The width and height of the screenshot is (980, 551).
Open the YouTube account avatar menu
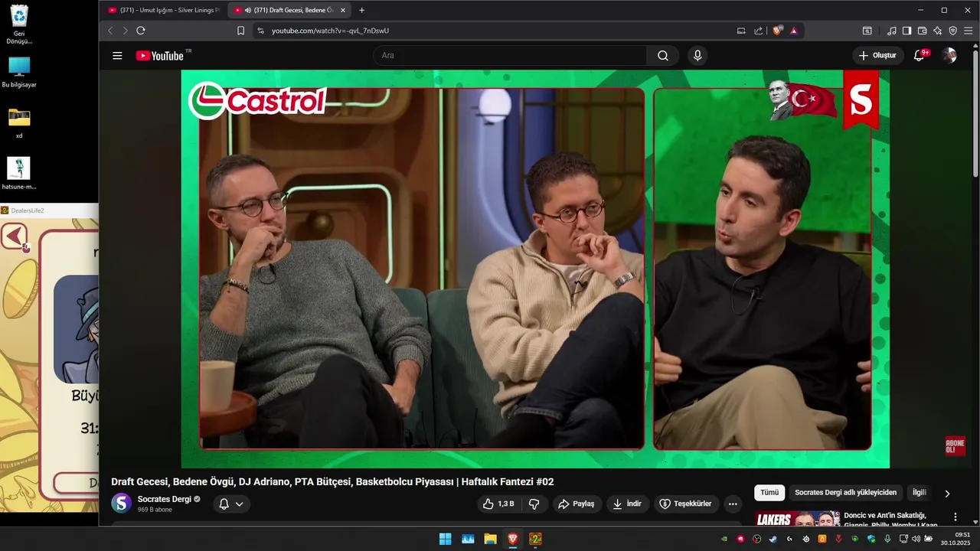click(x=949, y=55)
